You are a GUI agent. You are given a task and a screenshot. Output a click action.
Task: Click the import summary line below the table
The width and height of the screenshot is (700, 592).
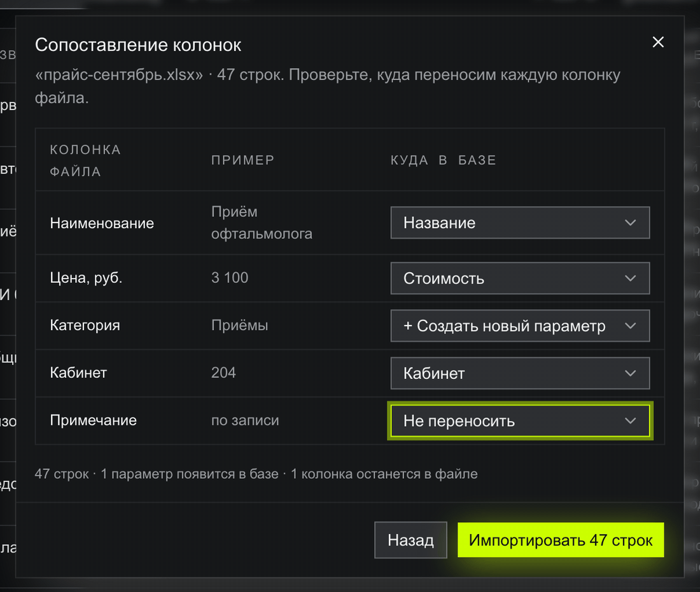pyautogui.click(x=256, y=474)
